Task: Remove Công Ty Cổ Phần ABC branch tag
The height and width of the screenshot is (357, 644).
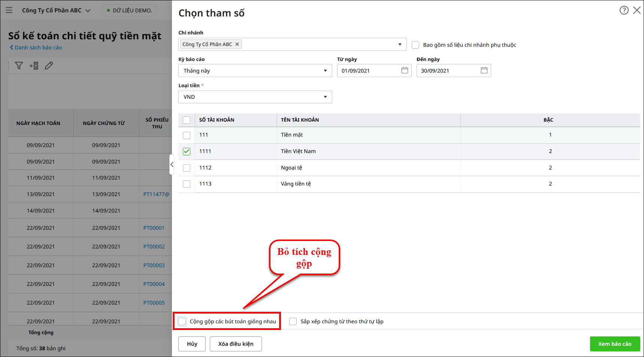Action: coord(237,44)
